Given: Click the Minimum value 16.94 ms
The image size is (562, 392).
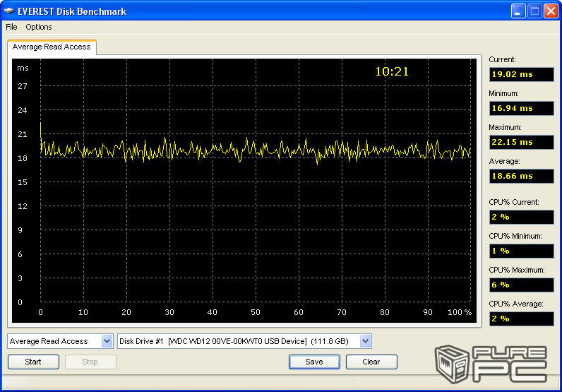Looking at the screenshot, I should 522,108.
